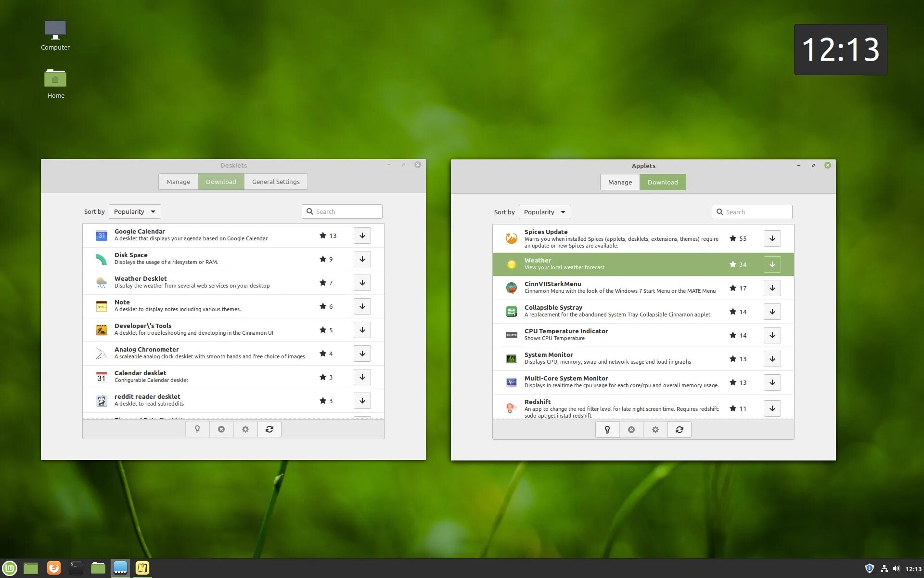Click the gear settings icon in Desklets window

pyautogui.click(x=245, y=429)
